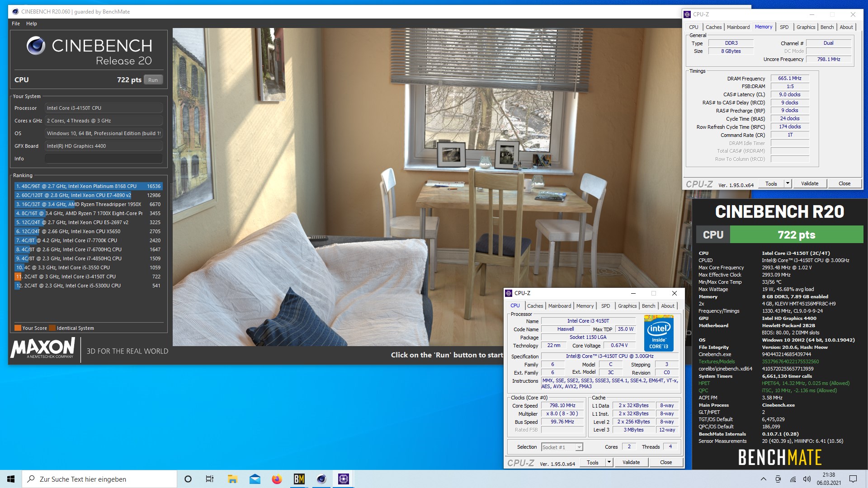Switch to CPU tab in upper CPU-Z
The image size is (868, 488).
point(693,27)
